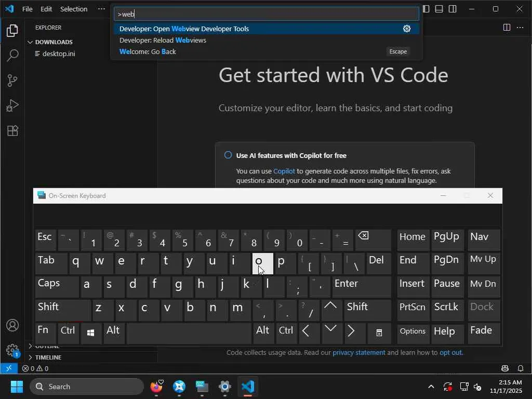Toggle secondary side bar layout icon
The height and width of the screenshot is (399, 532).
pos(453,9)
